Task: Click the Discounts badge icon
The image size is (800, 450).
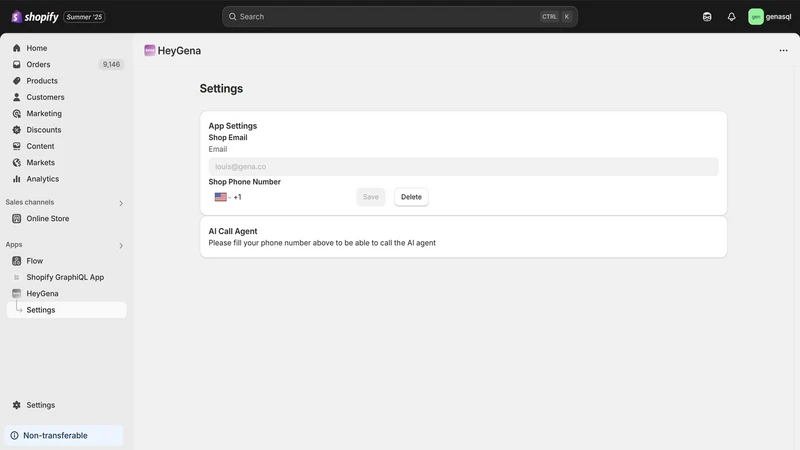Action: click(x=16, y=130)
